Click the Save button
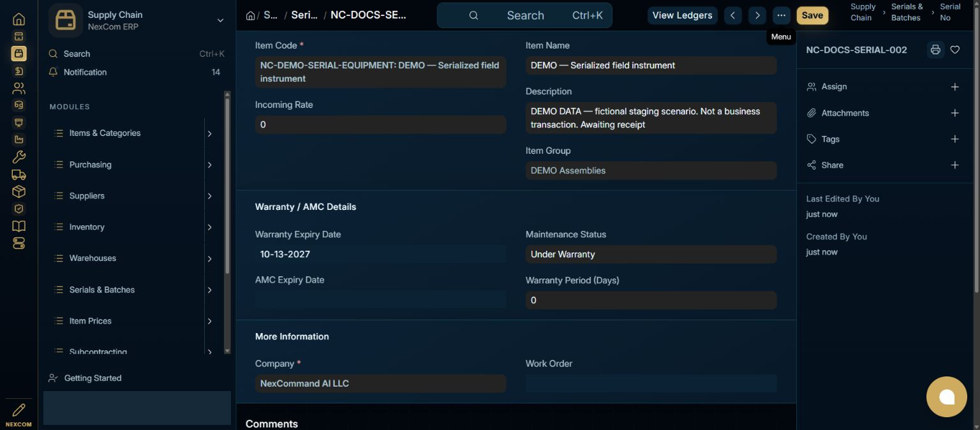 812,15
